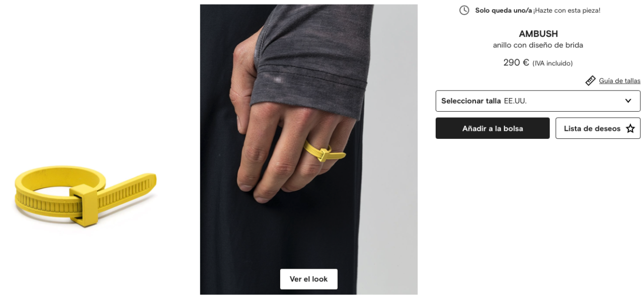Open the Guía de tallas link
This screenshot has width=644, height=301.
[619, 81]
